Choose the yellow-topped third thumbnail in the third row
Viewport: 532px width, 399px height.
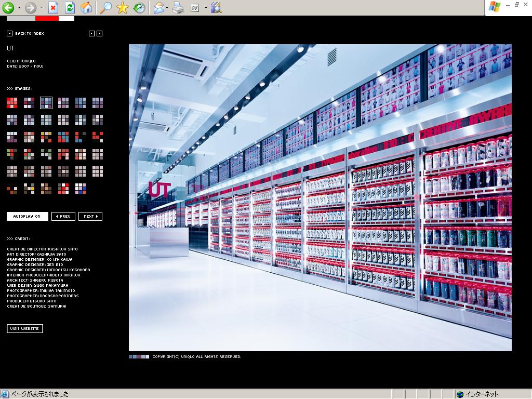coord(46,137)
